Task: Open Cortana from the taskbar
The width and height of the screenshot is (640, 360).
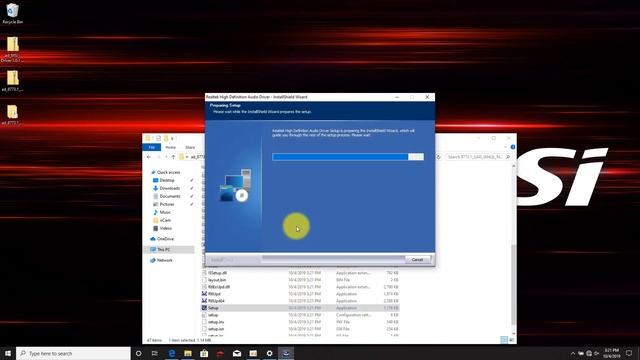Action: 138,353
